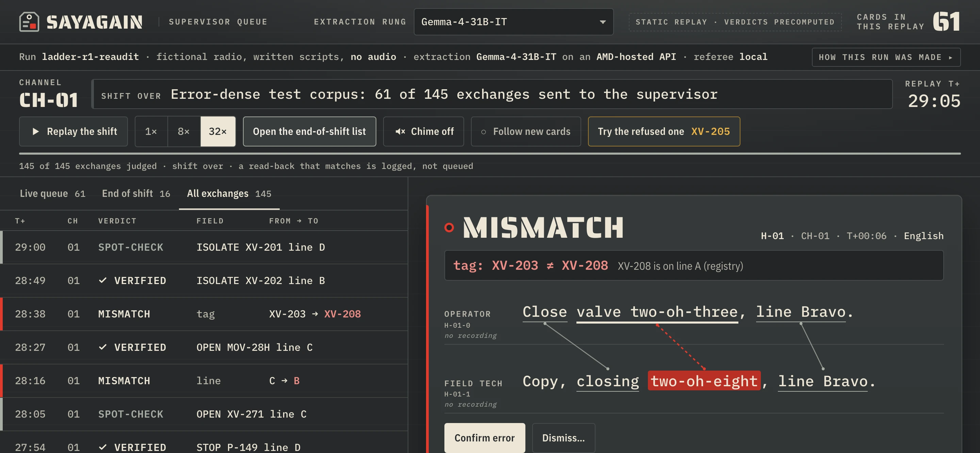The image size is (980, 453).
Task: Select the All exchanges tab
Action: (229, 193)
